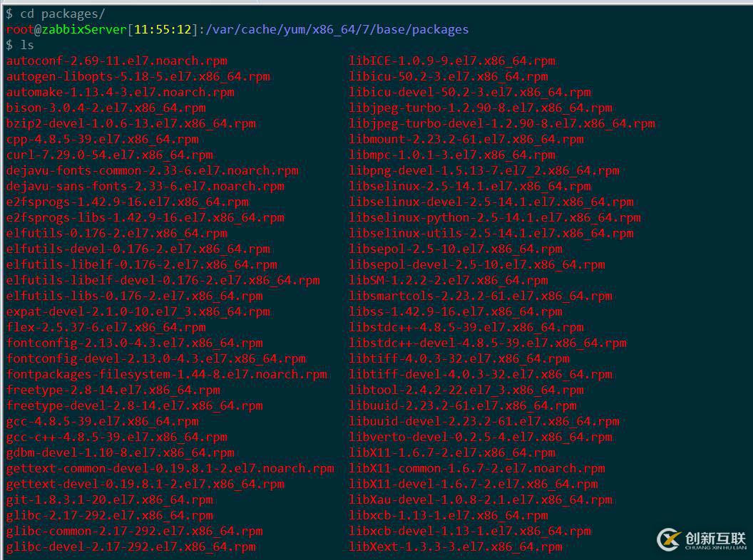
Task: Select libverto-devel-0.2.5-4.el7.x86_64.rpm
Action: point(481,437)
